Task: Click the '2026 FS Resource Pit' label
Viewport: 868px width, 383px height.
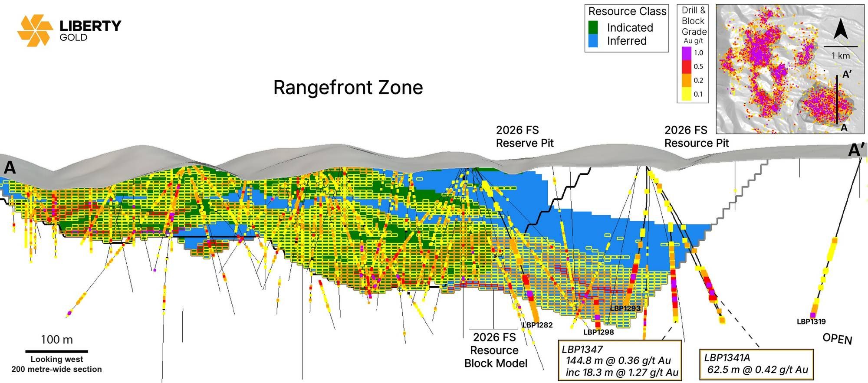Action: (x=697, y=137)
